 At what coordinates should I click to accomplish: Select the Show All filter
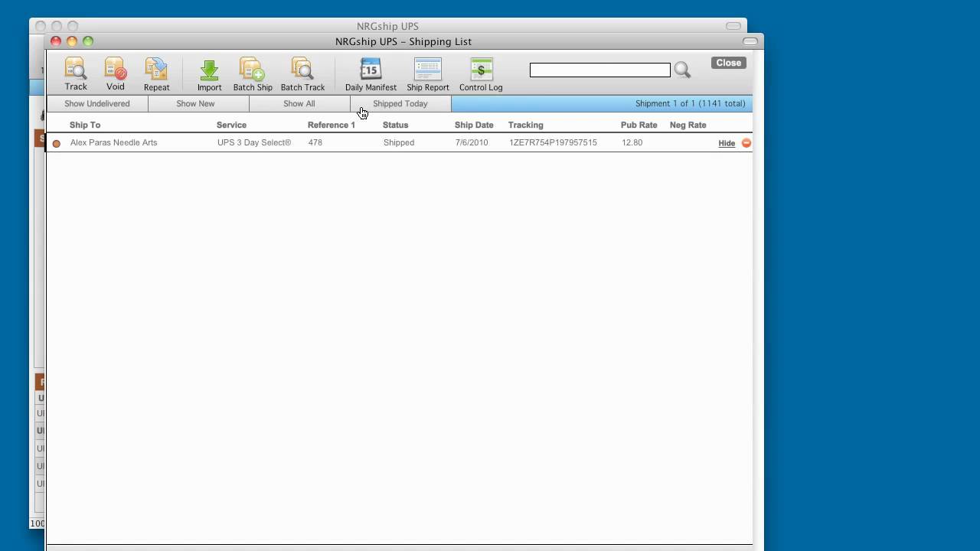299,104
